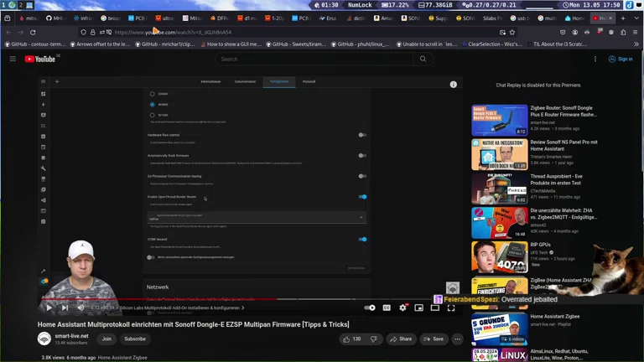Viewport: 644px width, 362px height.
Task: Click the play button in video player
Action: click(x=49, y=308)
